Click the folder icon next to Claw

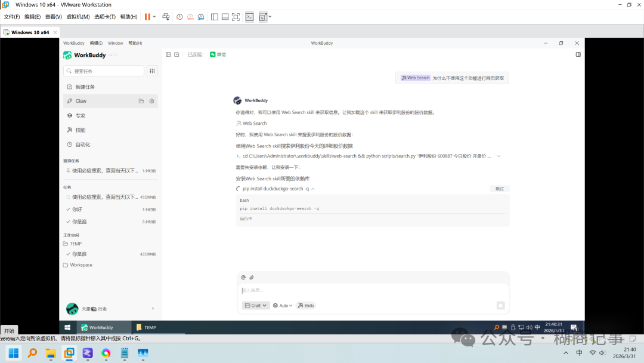click(141, 101)
